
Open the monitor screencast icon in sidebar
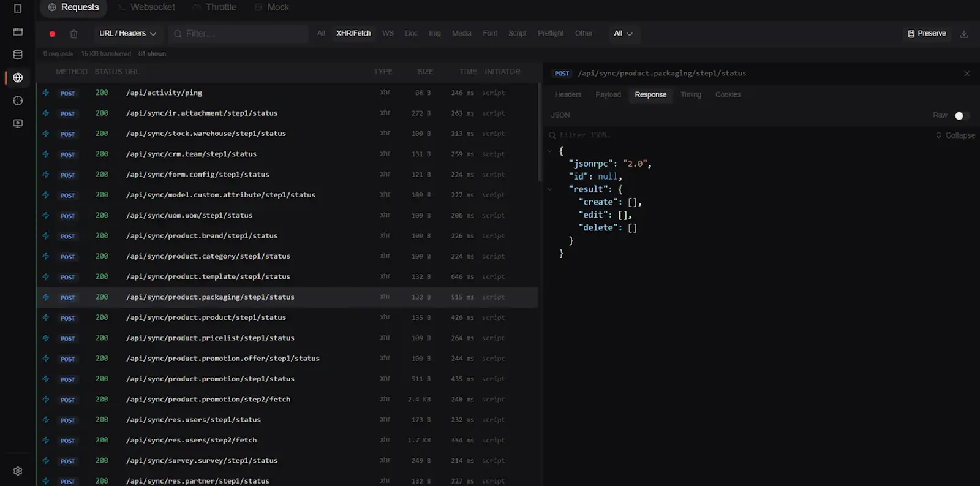[18, 124]
